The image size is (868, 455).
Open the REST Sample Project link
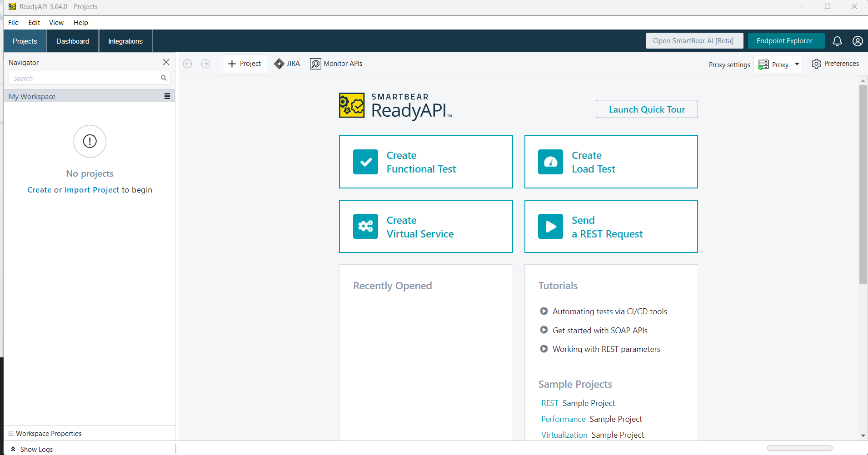point(549,403)
